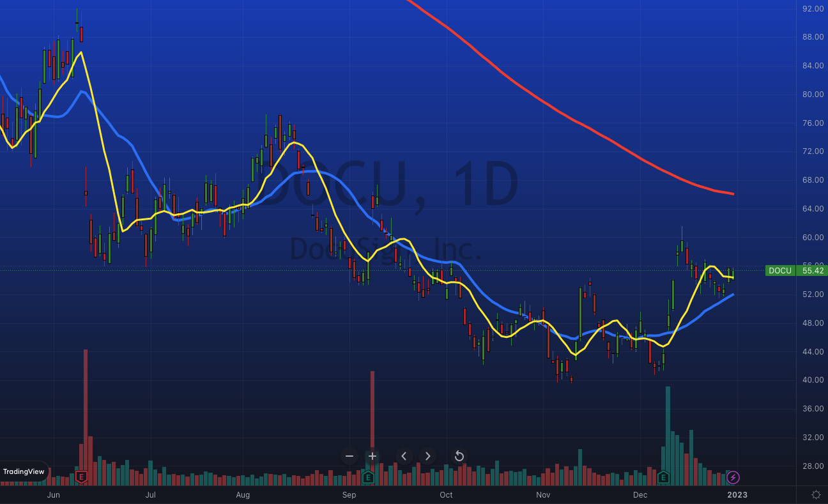Select the DOCU price label 55.42

[x=795, y=270]
